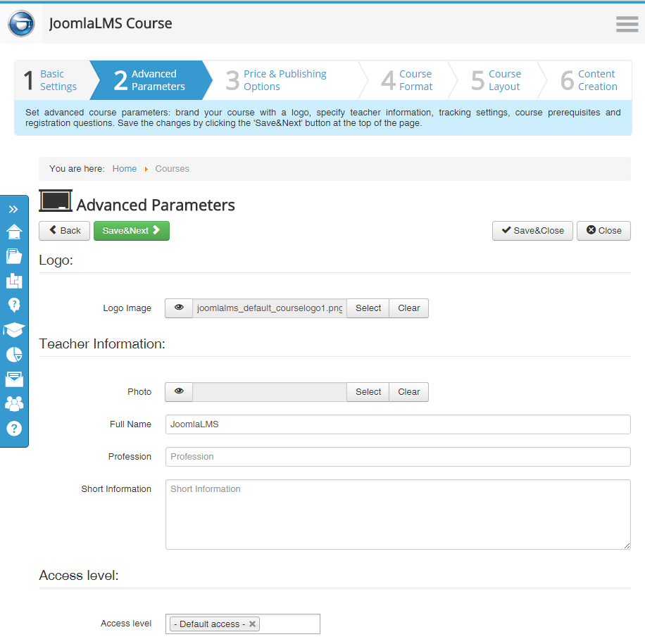The height and width of the screenshot is (644, 645).
Task: Remove the Default access tag
Action: tap(252, 624)
